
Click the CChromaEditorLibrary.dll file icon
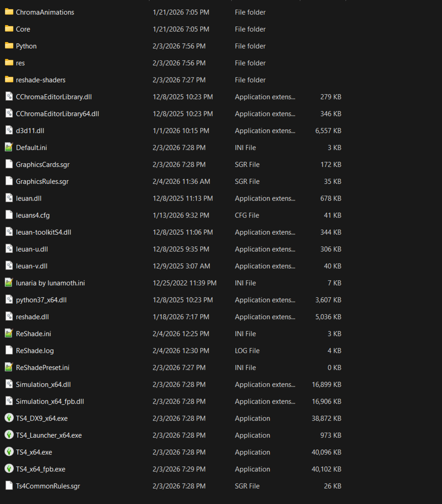click(9, 97)
